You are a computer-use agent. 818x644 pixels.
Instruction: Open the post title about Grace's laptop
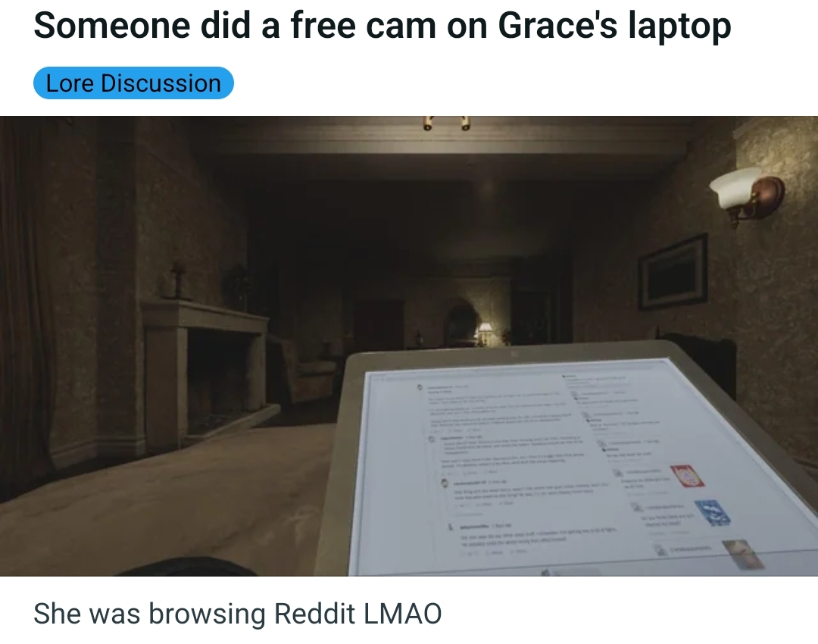(x=382, y=25)
